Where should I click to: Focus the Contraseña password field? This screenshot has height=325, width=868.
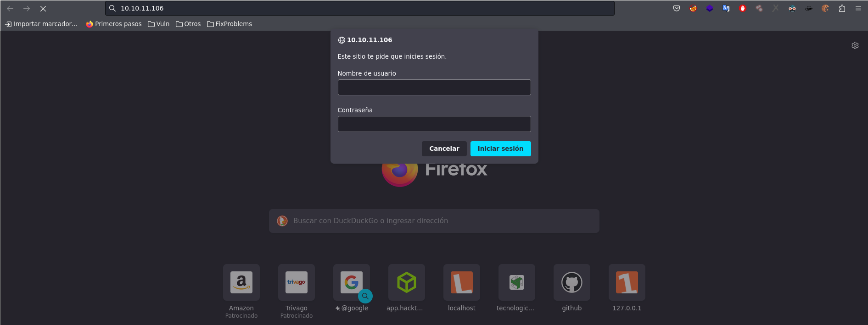[434, 124]
